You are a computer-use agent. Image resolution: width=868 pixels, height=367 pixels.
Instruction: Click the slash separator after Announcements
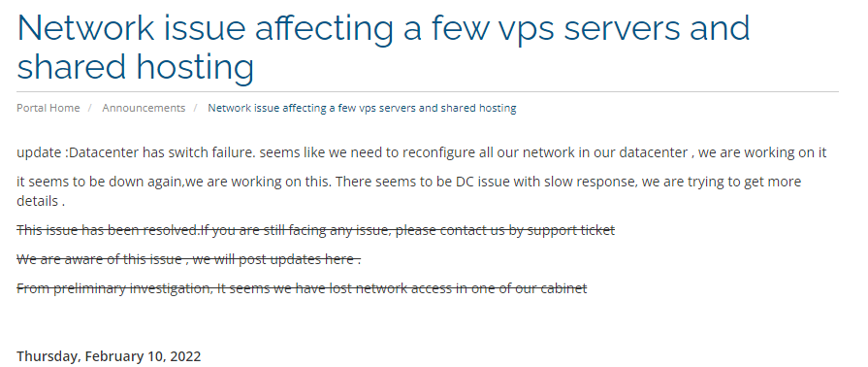tap(196, 108)
